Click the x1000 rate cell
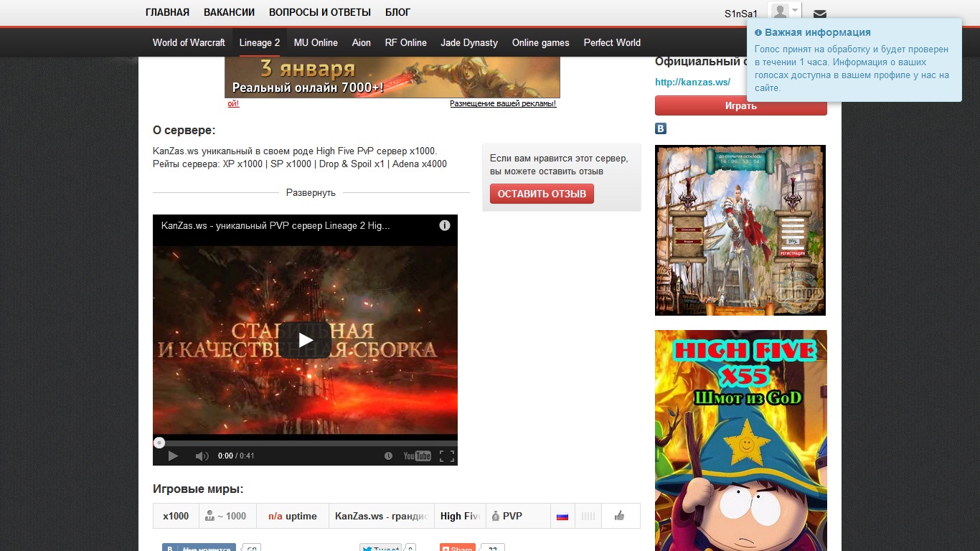 [x=176, y=516]
